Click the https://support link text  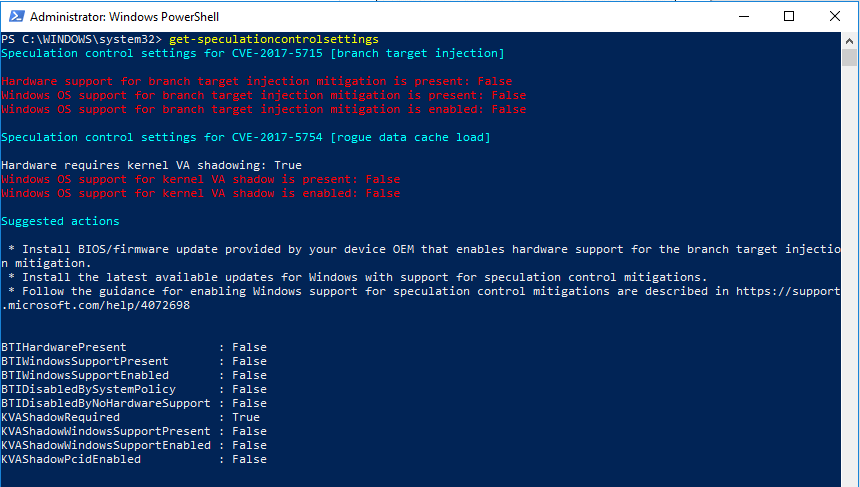click(x=793, y=291)
